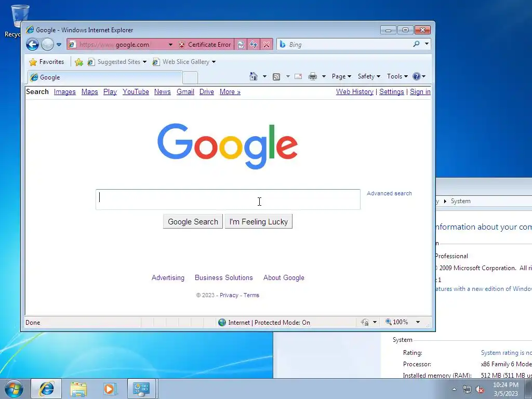
Task: Open the Drive link
Action: [x=207, y=91]
